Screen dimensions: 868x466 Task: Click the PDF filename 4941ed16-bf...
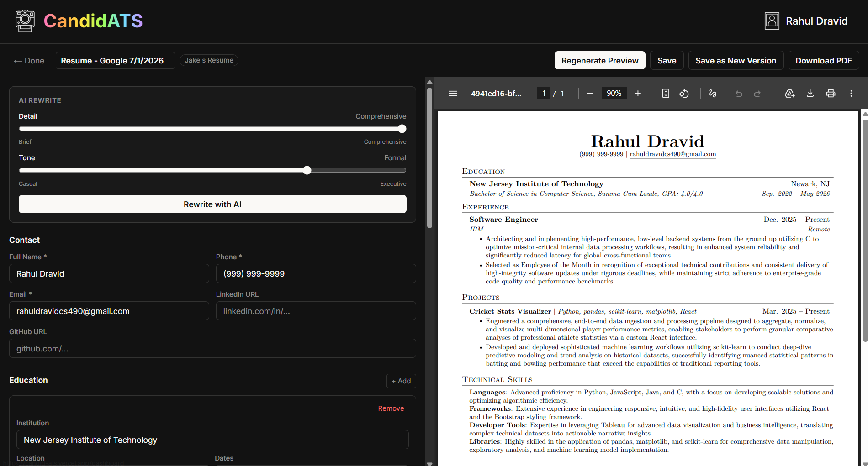(x=496, y=94)
